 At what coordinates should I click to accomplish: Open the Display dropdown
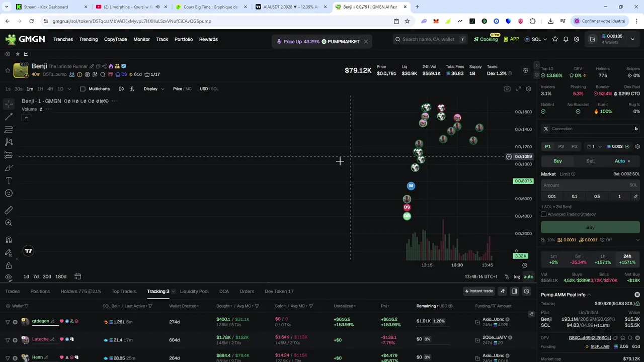[x=154, y=89]
